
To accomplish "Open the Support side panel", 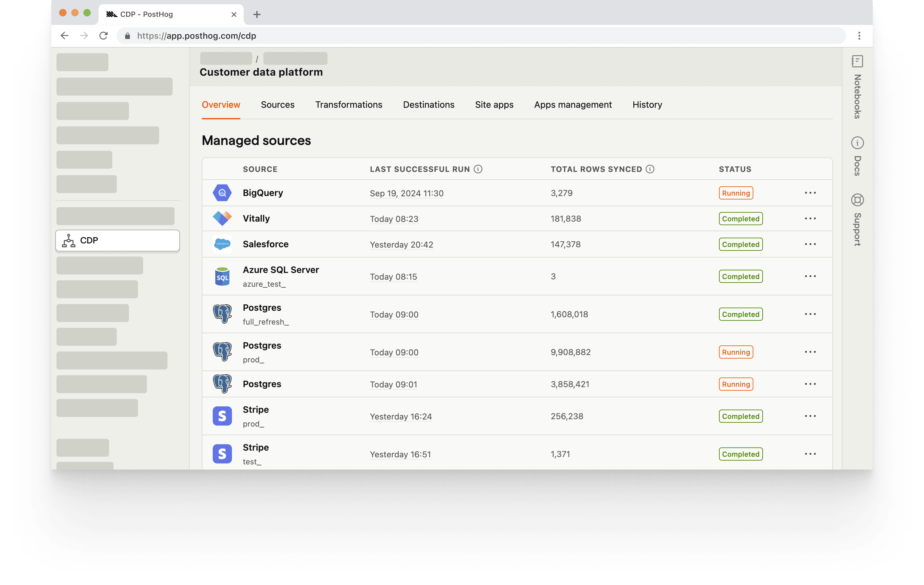I will [x=857, y=220].
